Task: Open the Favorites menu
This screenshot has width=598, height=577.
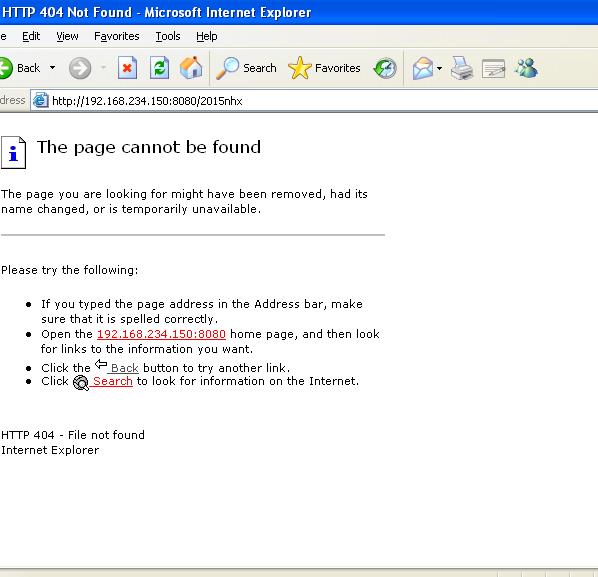Action: (x=117, y=36)
